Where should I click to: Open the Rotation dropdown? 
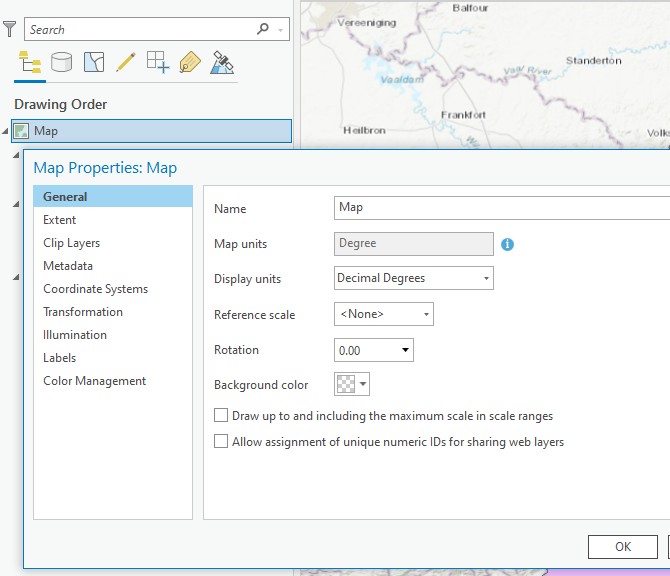373,350
